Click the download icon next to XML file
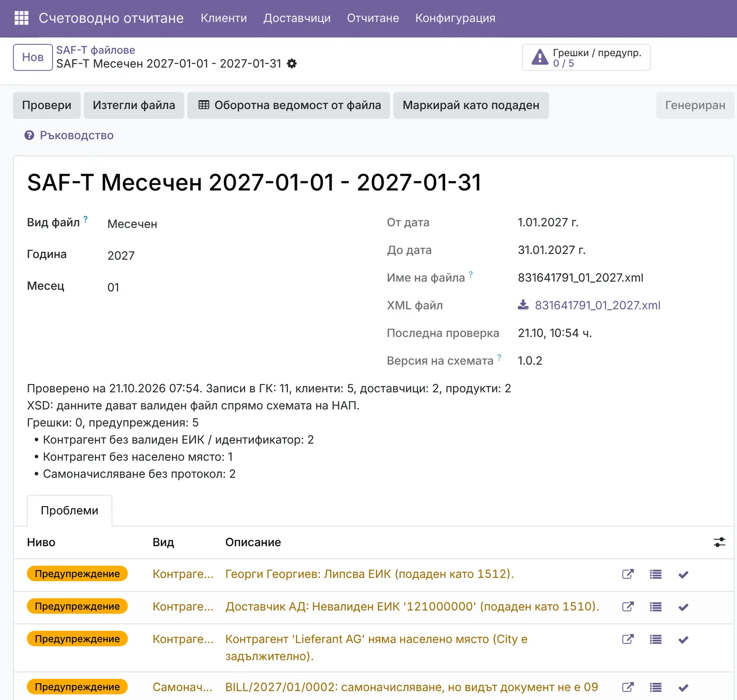This screenshot has width=737, height=700. (523, 305)
